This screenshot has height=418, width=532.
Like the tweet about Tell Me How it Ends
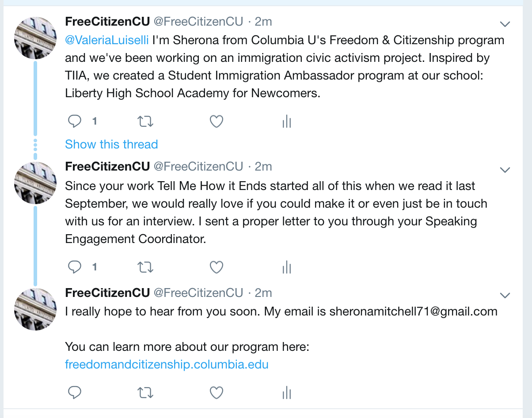click(216, 267)
